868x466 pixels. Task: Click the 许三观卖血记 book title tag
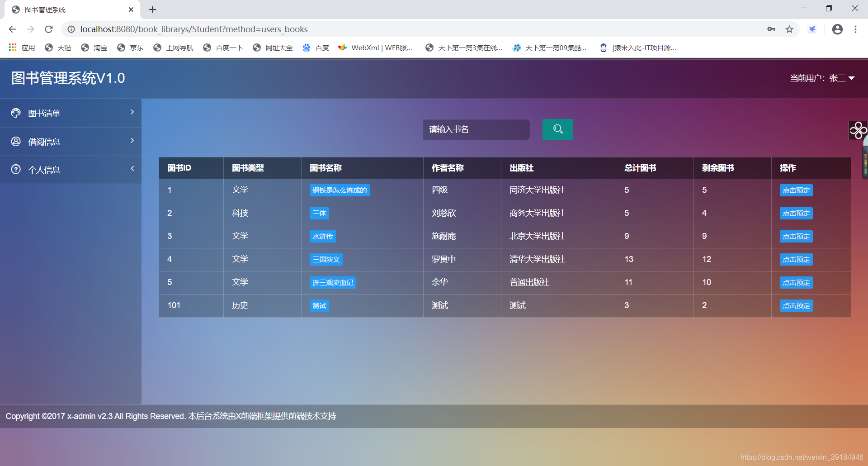click(x=333, y=283)
